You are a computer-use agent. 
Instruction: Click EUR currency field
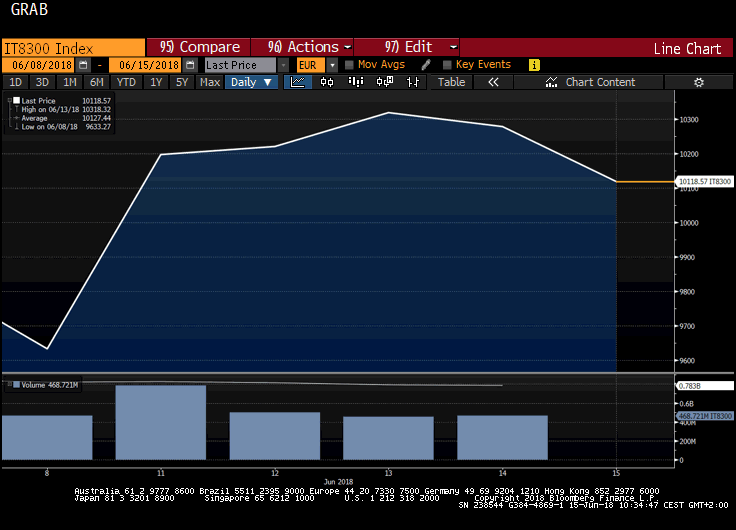(x=311, y=65)
